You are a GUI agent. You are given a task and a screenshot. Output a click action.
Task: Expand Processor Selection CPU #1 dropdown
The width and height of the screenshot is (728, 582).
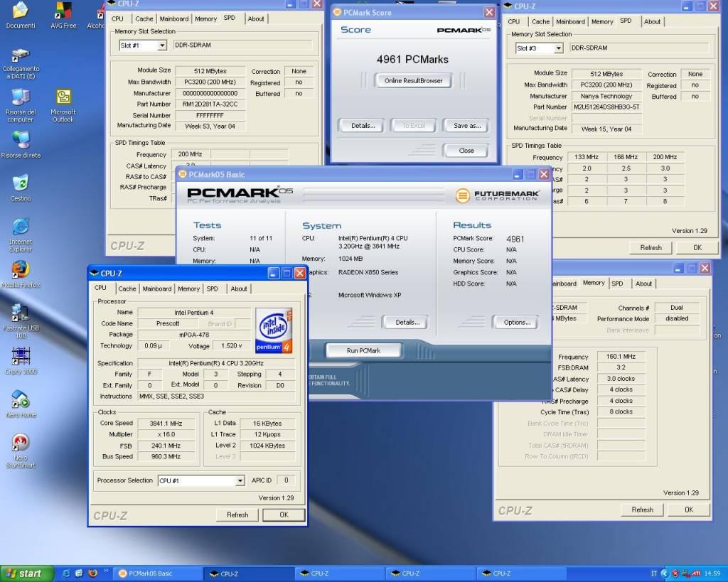pyautogui.click(x=240, y=481)
